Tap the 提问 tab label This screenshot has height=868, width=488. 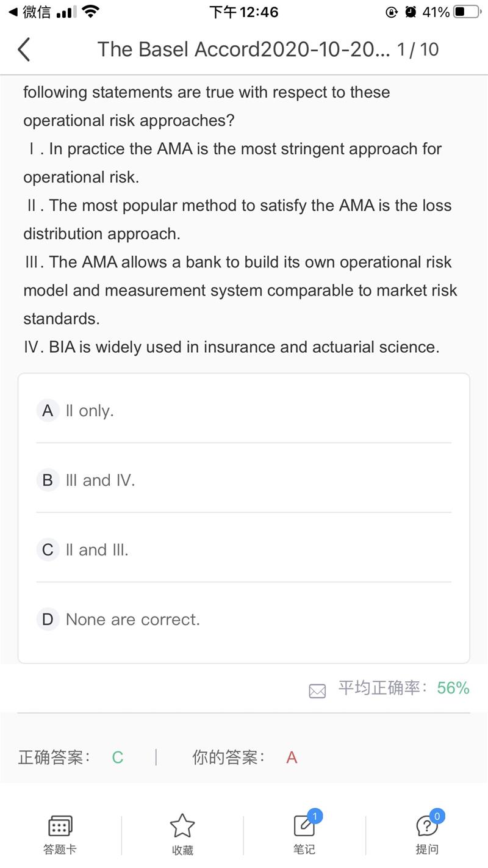click(x=426, y=850)
